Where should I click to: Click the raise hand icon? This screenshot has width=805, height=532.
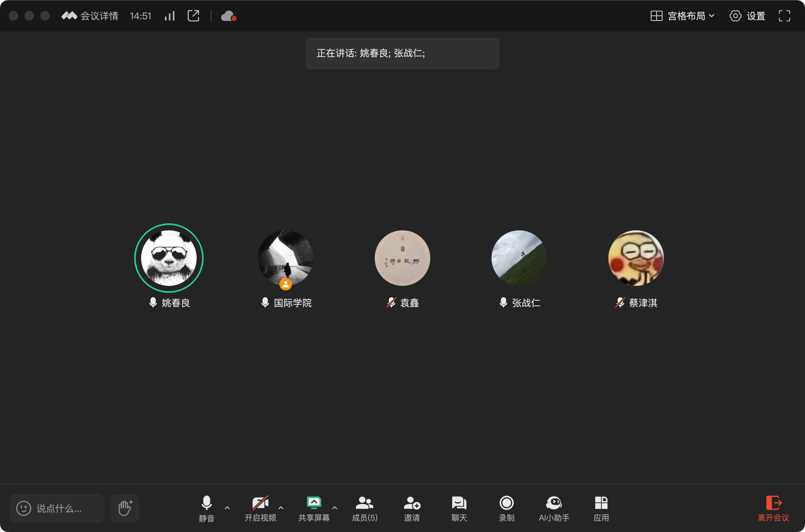(124, 508)
